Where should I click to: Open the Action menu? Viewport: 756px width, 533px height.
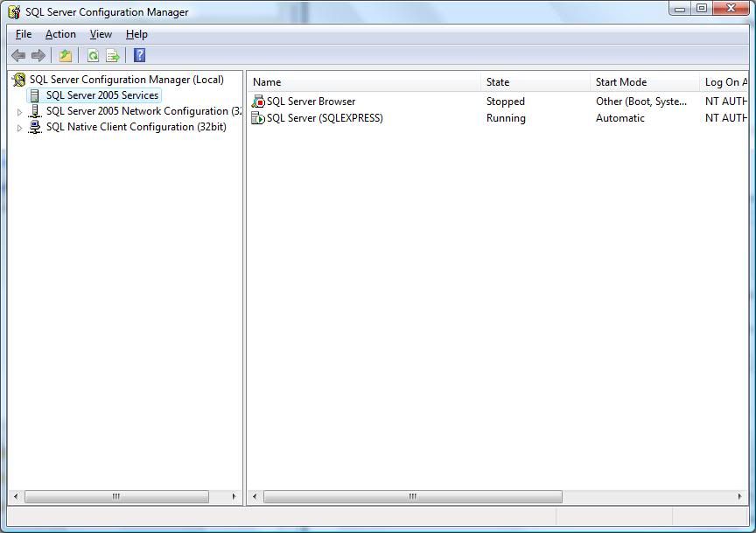60,34
